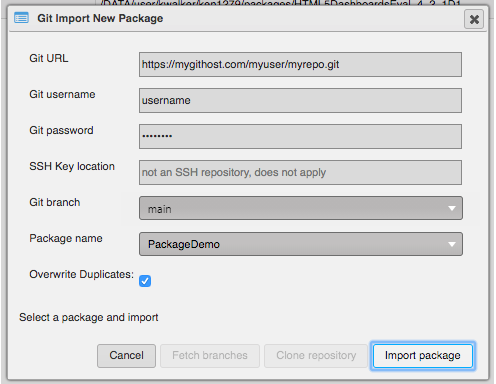496x384 pixels.
Task: Click the 'Git branch' label
Action: [55, 202]
